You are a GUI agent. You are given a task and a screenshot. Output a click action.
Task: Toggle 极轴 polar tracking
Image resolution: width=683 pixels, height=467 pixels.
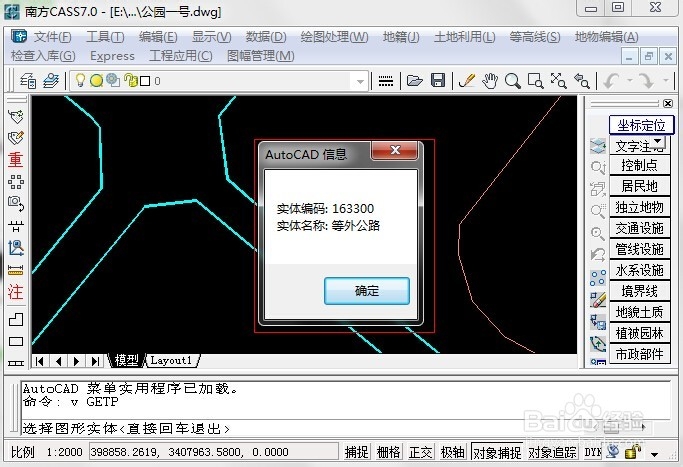(452, 452)
